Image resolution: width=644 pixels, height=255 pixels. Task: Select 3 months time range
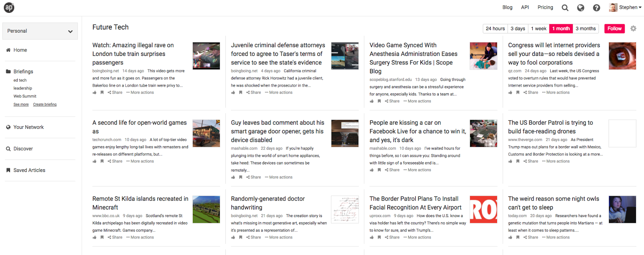tap(586, 29)
